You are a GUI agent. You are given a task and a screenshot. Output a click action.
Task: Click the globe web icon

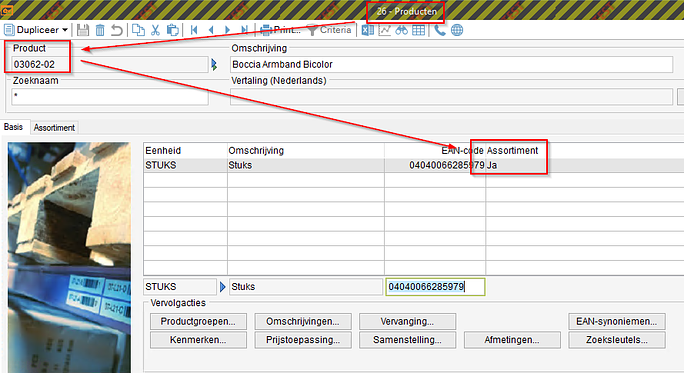pos(457,30)
